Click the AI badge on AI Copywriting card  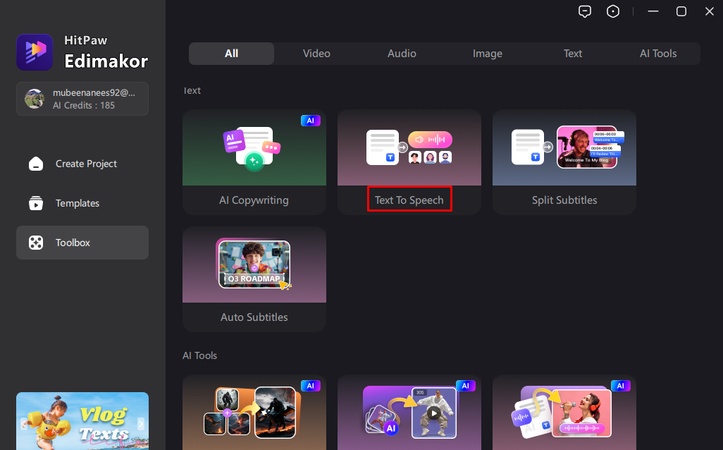pyautogui.click(x=310, y=121)
